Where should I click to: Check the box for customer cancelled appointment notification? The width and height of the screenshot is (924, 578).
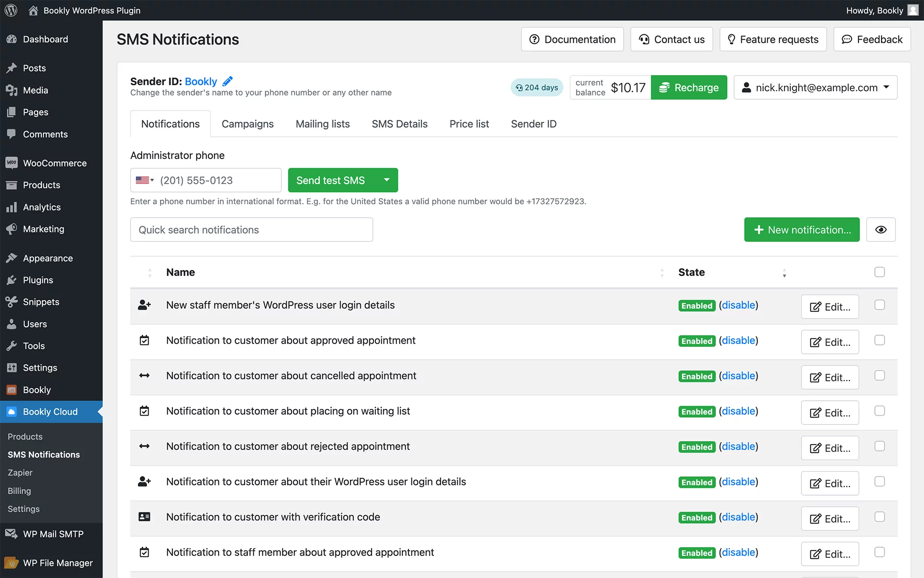pos(880,375)
